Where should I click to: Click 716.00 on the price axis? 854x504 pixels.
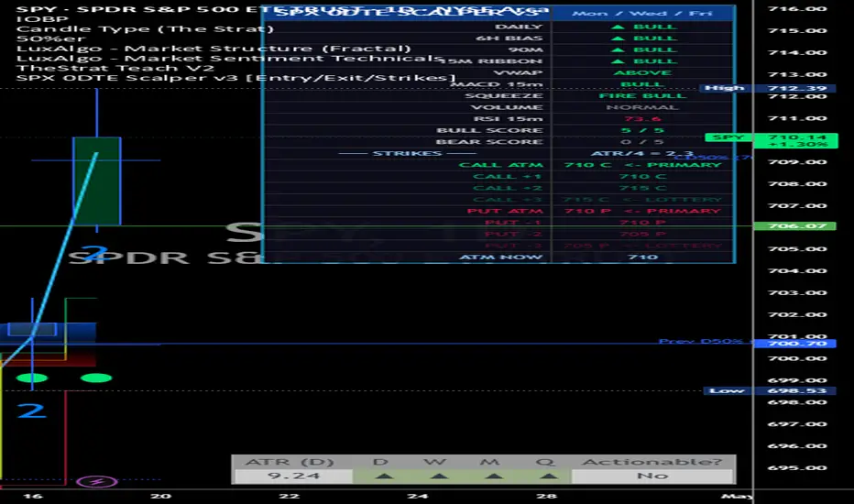click(x=797, y=9)
